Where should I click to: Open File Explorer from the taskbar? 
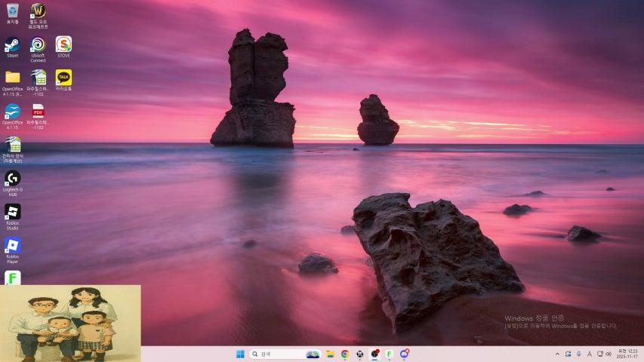point(330,354)
